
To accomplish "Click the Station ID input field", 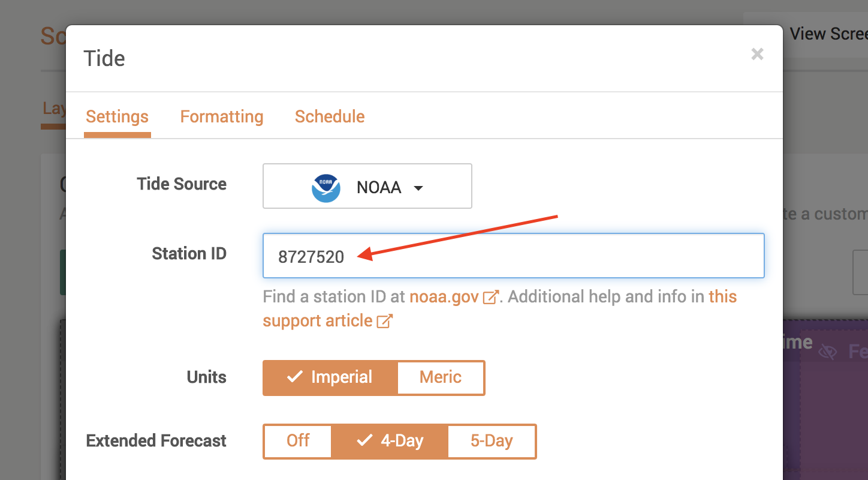I will coord(514,256).
